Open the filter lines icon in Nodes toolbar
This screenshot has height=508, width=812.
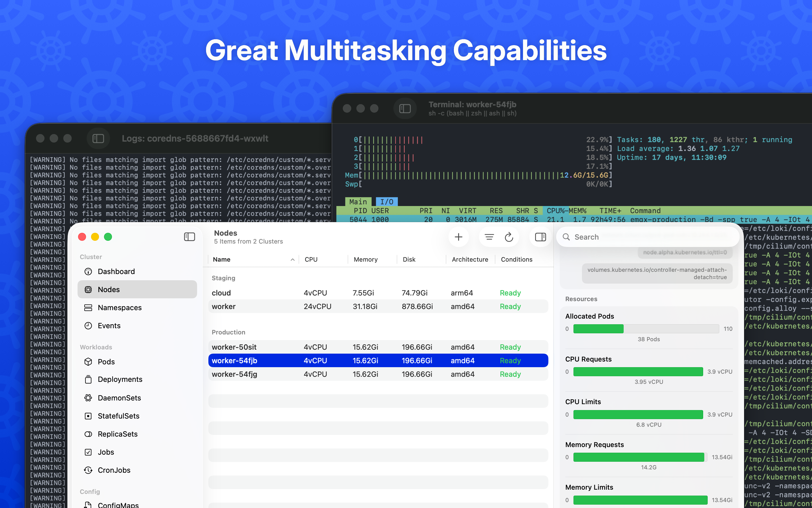(489, 237)
